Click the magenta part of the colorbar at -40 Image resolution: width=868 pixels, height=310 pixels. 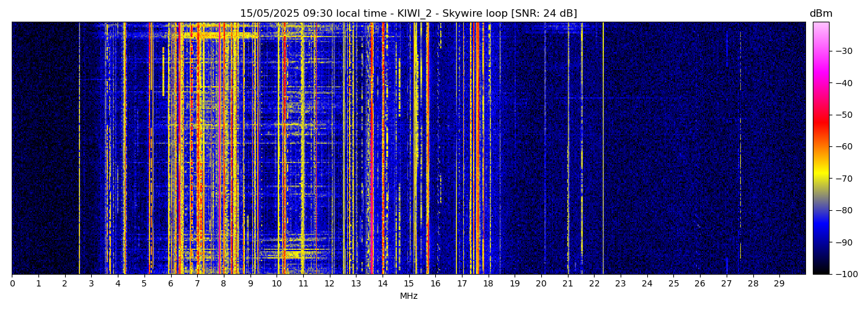tap(820, 83)
